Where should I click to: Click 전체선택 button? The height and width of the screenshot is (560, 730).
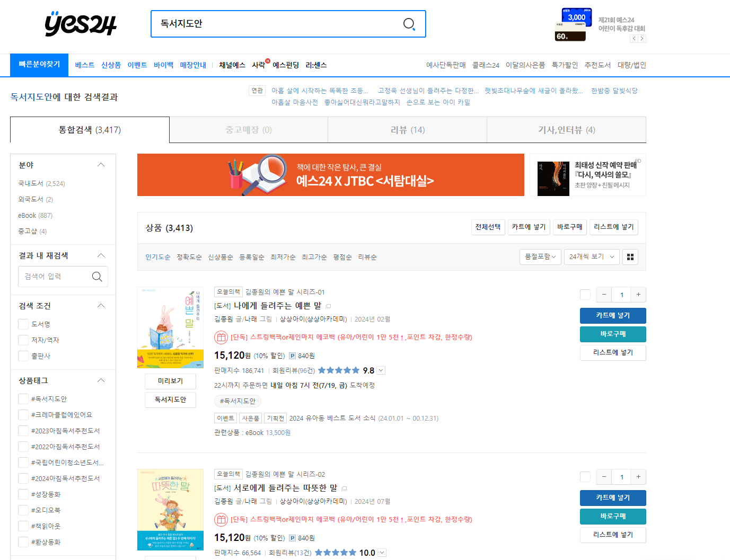(488, 227)
